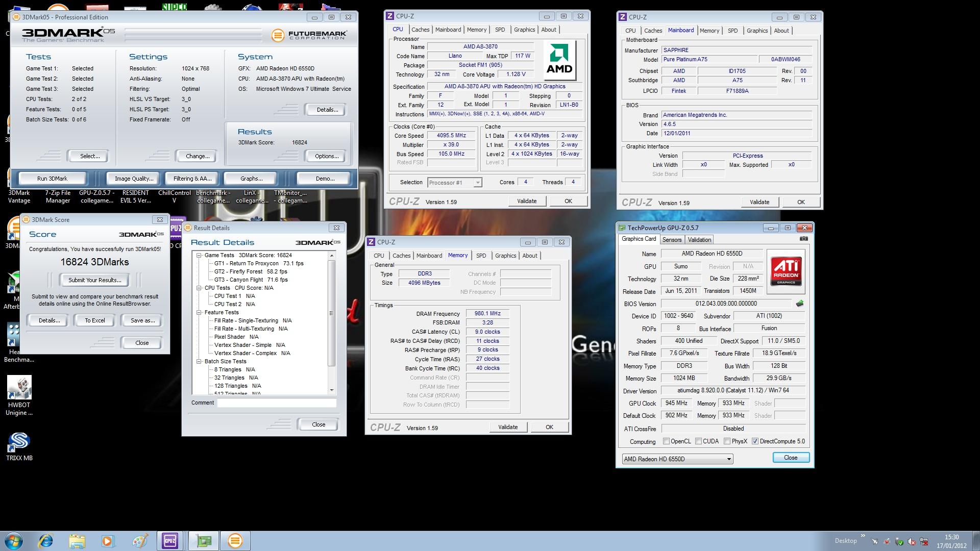The image size is (980, 551).
Task: Open Windows Explorer folder icon in taskbar
Action: 77,541
